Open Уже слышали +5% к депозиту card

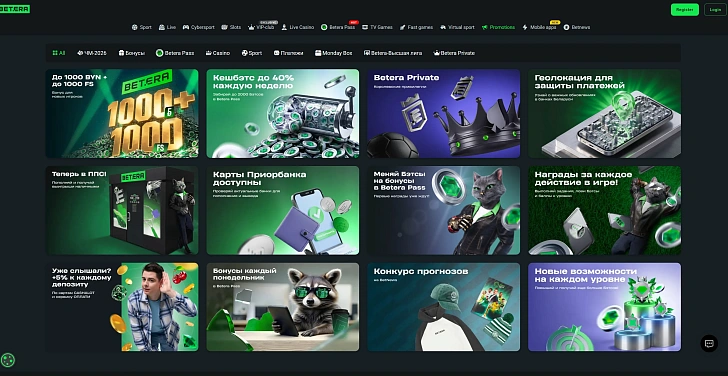pyautogui.click(x=122, y=307)
